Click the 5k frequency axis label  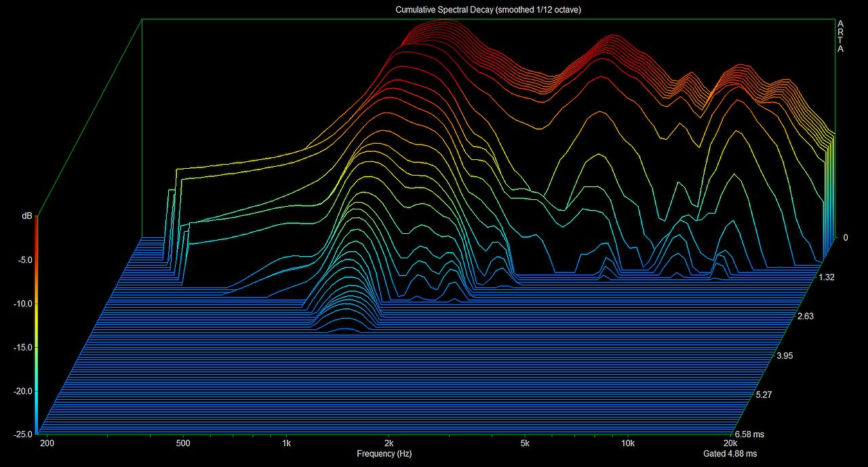tap(525, 444)
